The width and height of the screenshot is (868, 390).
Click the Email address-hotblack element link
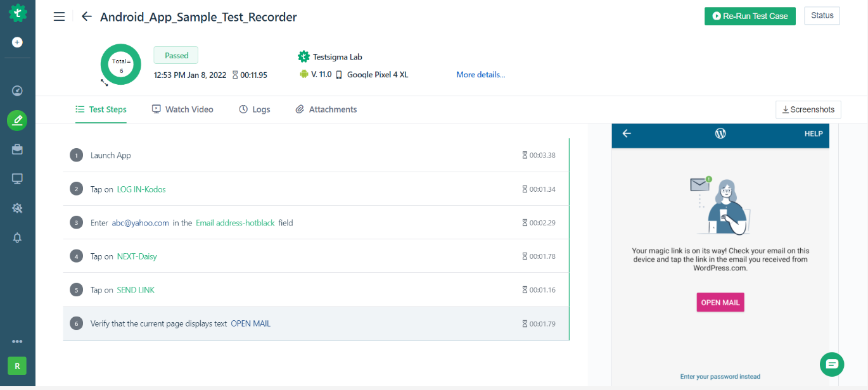point(235,223)
